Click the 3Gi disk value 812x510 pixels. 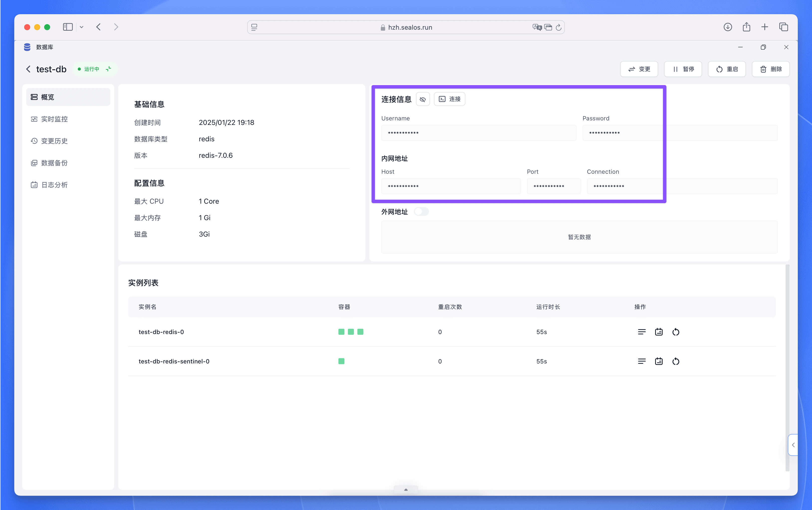204,234
